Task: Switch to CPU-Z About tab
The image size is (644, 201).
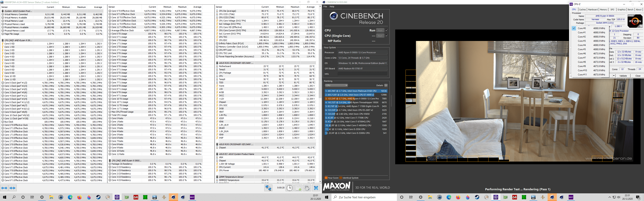Action: point(638,10)
